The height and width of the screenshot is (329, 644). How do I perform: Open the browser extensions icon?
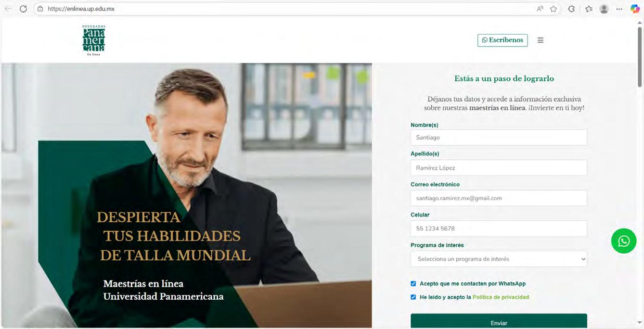click(x=571, y=9)
